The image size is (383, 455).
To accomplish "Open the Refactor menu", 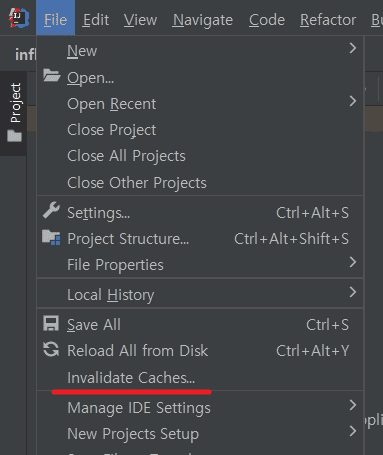I will (328, 20).
